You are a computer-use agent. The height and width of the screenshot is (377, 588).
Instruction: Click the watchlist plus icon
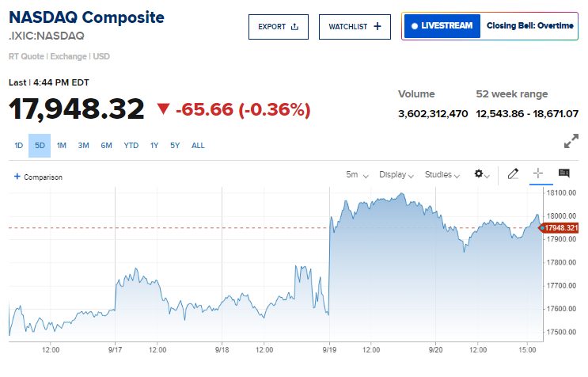[377, 26]
